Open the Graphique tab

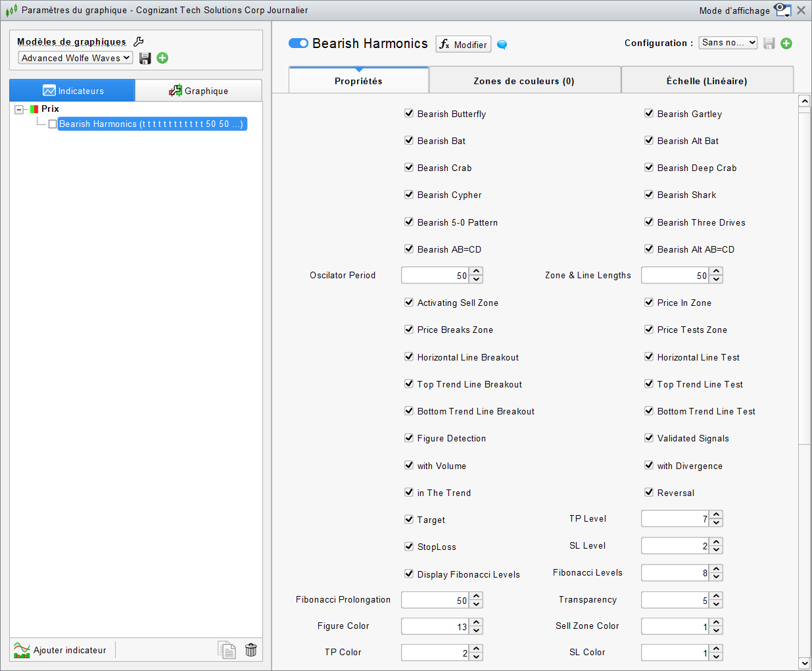click(199, 91)
